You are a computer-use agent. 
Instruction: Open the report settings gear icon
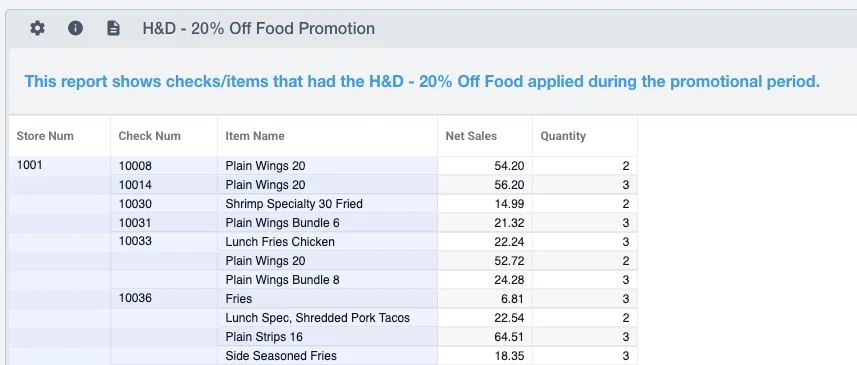[x=37, y=28]
